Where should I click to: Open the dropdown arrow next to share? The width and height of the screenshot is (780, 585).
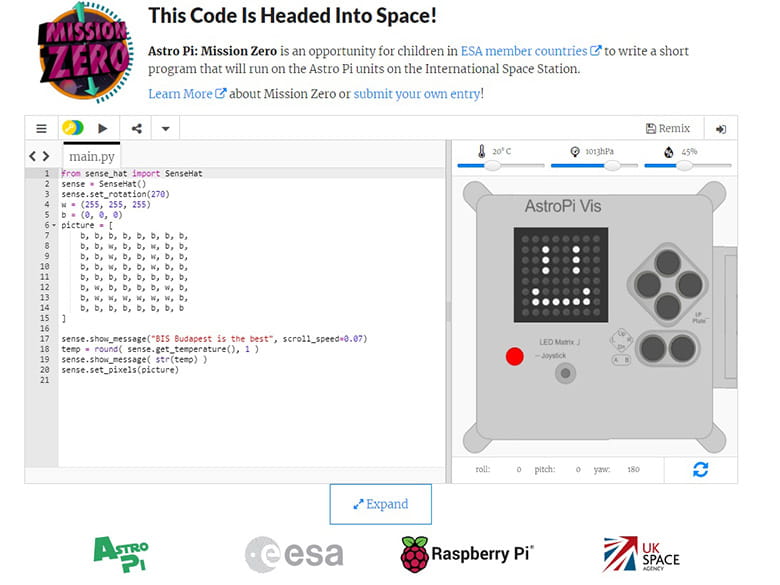[x=166, y=129]
